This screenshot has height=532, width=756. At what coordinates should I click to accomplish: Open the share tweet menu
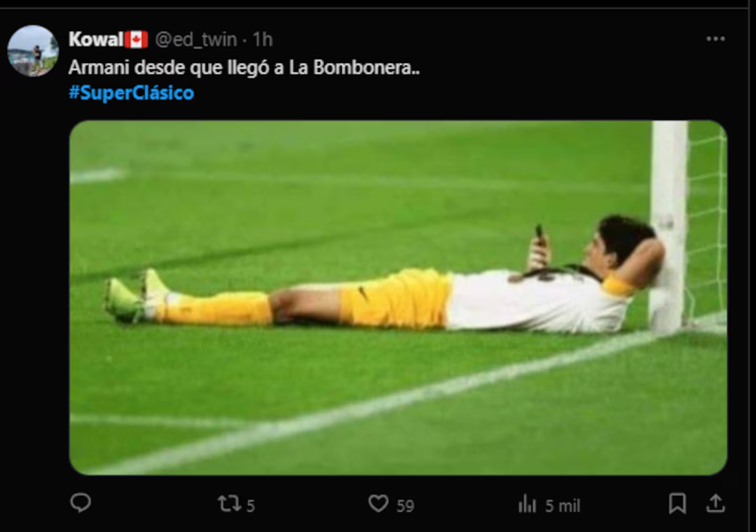pos(715,504)
